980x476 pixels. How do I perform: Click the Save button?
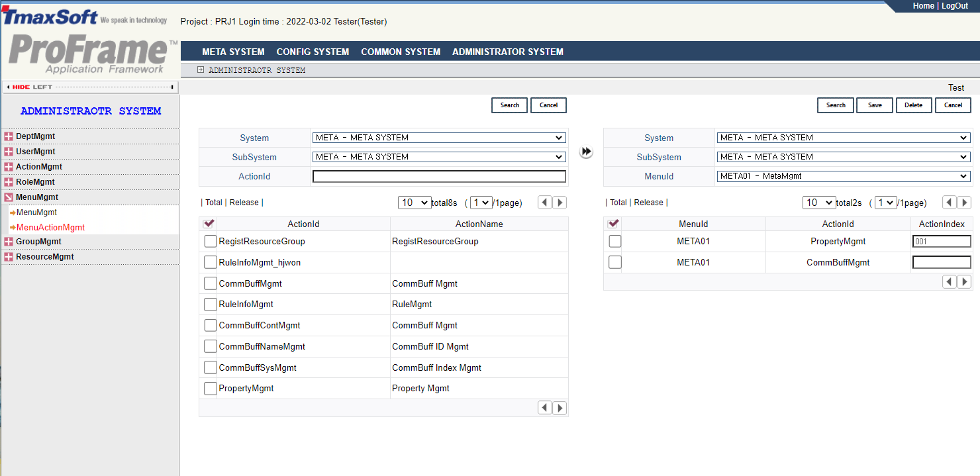coord(874,105)
